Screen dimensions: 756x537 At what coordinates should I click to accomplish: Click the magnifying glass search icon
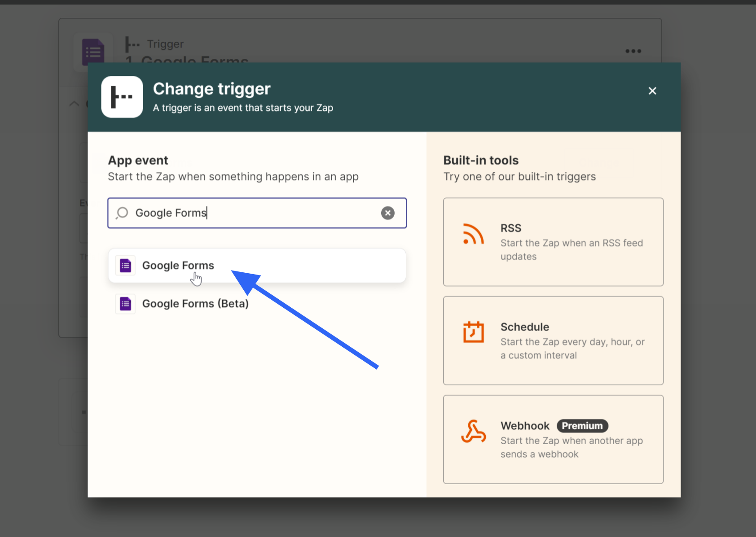click(121, 213)
